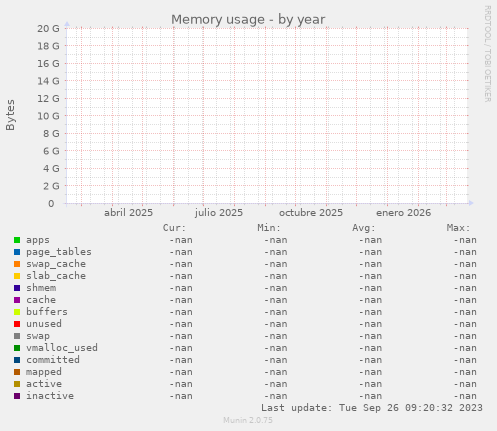Click the olive active legend swatch
Screen dimensions: 497x431
click(x=17, y=384)
